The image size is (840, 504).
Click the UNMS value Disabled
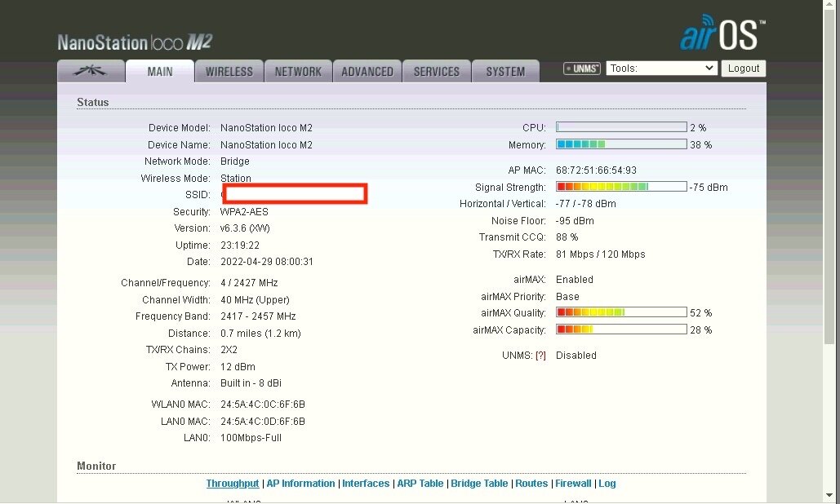[x=576, y=356]
